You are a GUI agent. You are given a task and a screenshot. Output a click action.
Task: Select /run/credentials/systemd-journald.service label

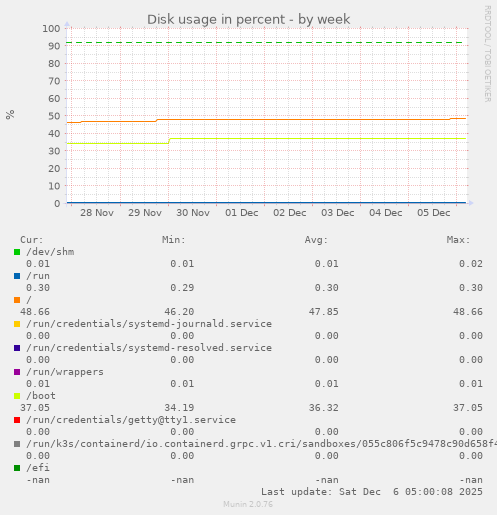pos(149,324)
